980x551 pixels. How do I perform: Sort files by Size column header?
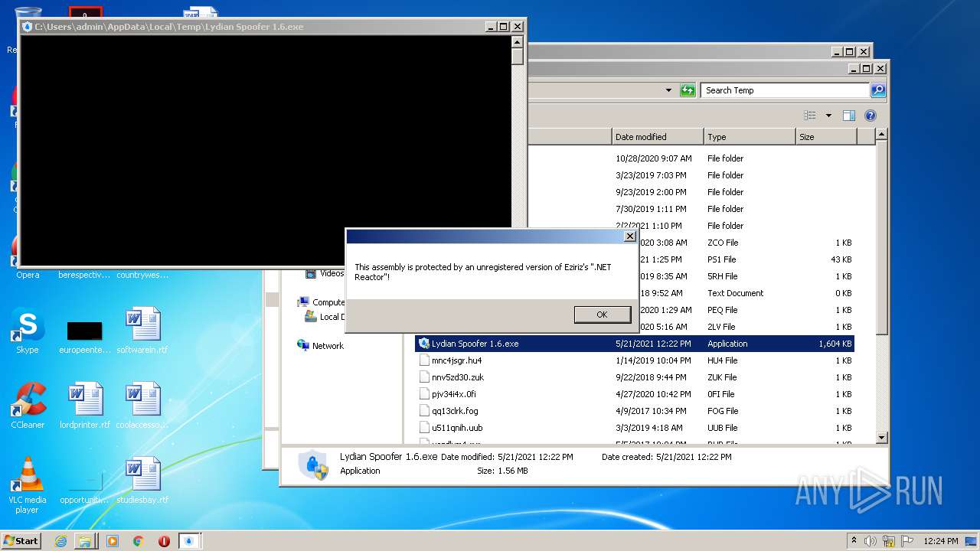pos(825,137)
